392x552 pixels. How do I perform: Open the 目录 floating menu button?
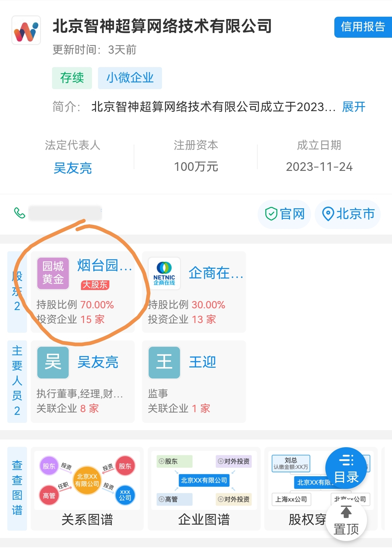346,468
